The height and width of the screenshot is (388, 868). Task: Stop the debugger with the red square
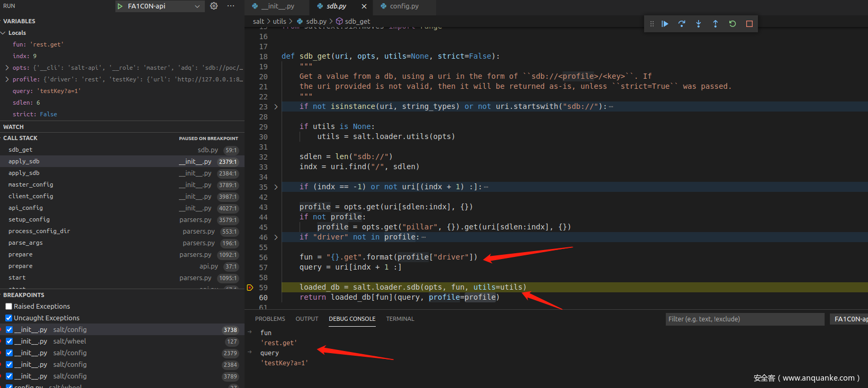[749, 24]
